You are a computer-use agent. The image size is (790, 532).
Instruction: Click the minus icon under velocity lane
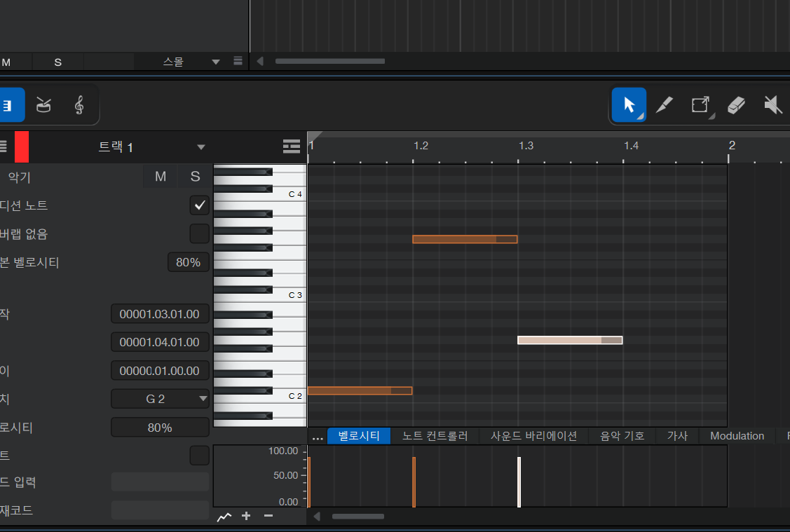click(x=268, y=517)
